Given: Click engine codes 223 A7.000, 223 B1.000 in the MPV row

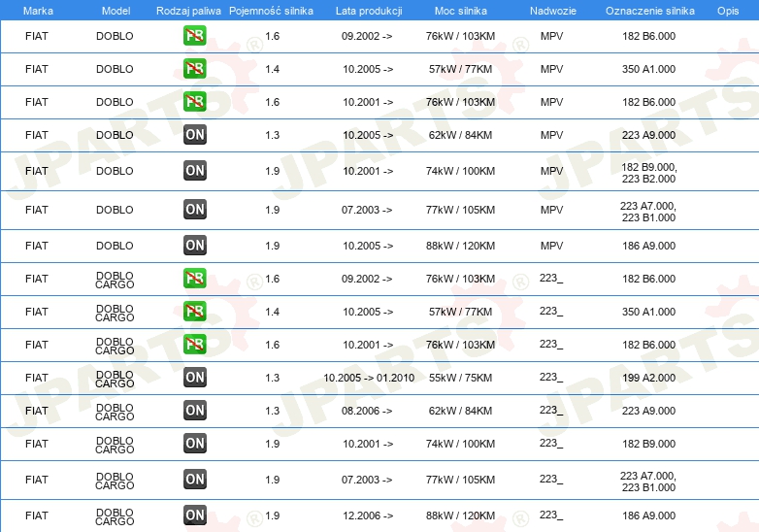Looking at the screenshot, I should (x=648, y=212).
